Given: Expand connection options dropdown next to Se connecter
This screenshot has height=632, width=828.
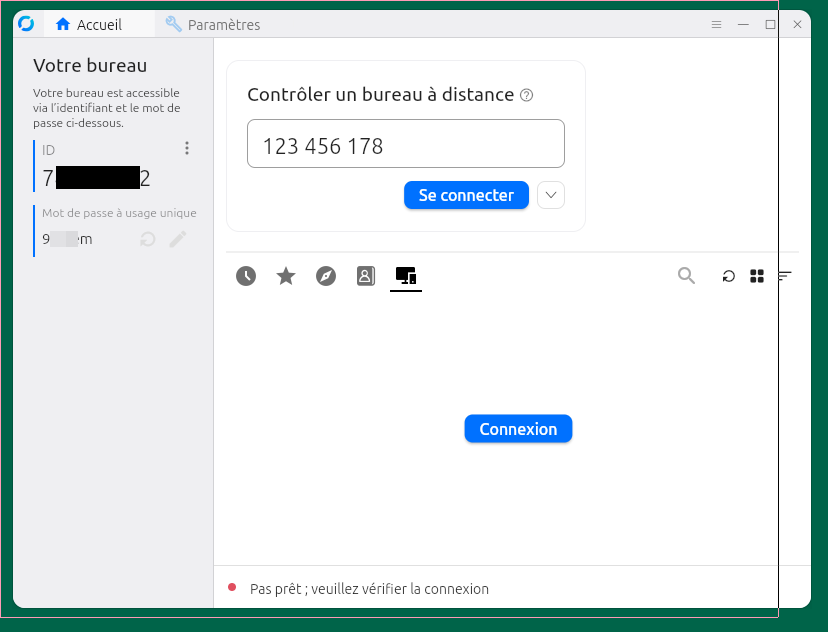Looking at the screenshot, I should [x=551, y=195].
